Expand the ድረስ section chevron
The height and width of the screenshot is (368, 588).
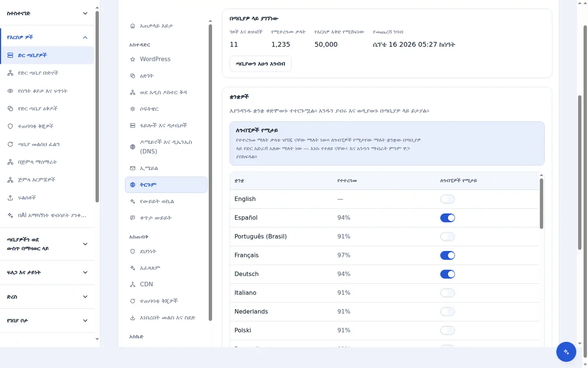85,297
